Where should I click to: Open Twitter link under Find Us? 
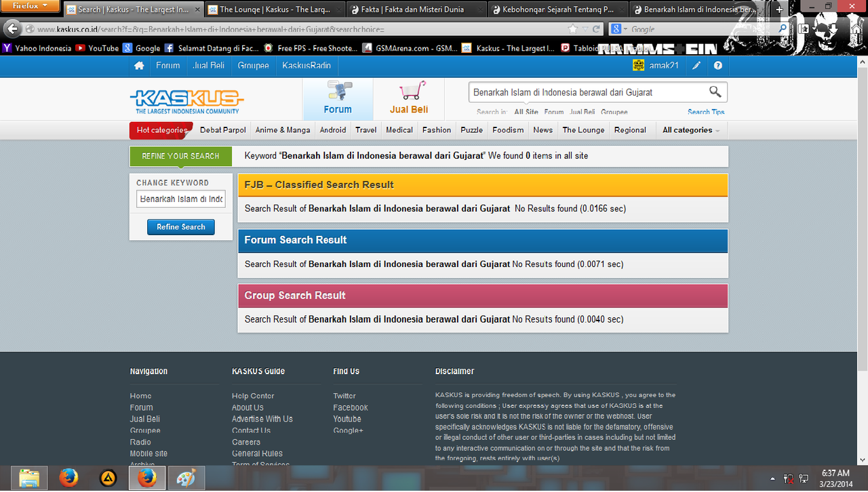pyautogui.click(x=344, y=396)
